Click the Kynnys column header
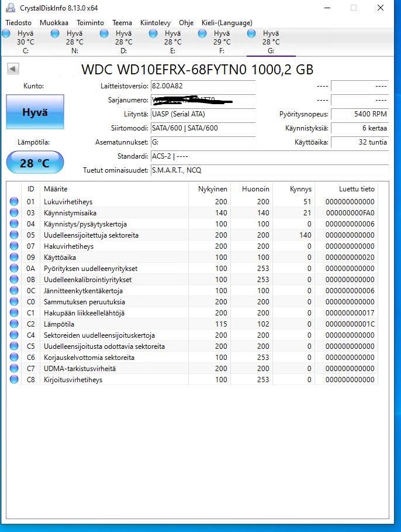401x532 pixels. (x=293, y=189)
